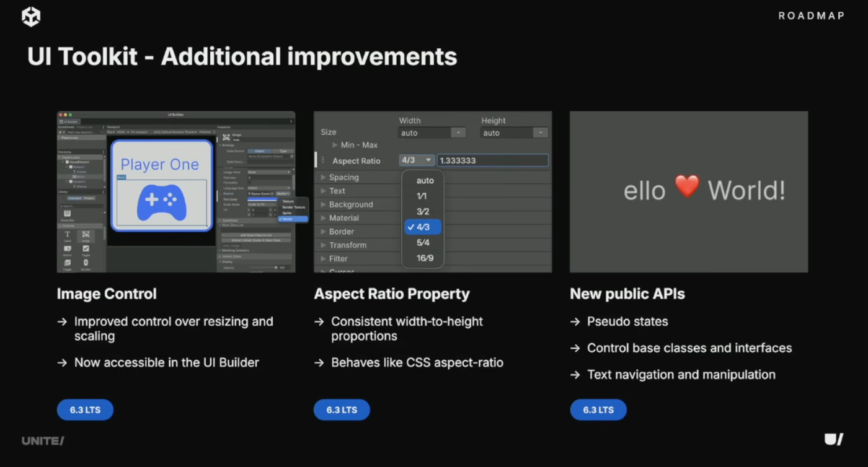This screenshot has width=868, height=467.
Task: Toggle the Width unit button next to auto
Action: pos(458,133)
